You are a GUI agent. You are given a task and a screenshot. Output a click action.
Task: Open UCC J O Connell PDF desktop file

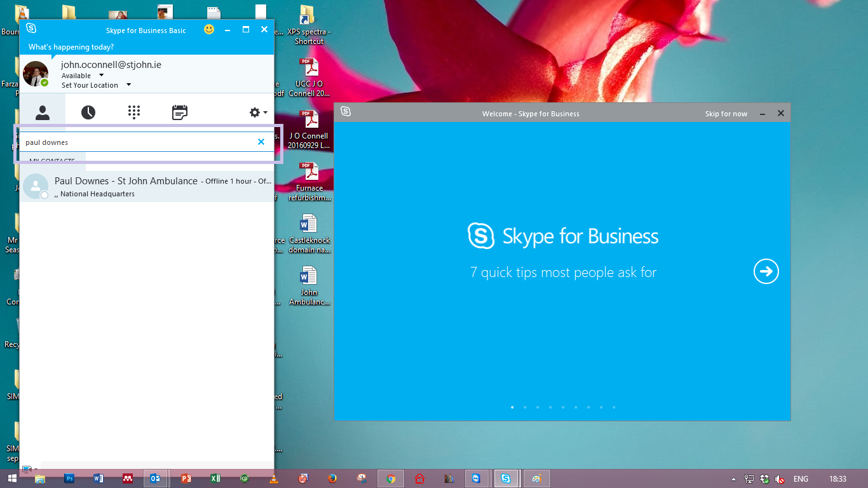(309, 78)
